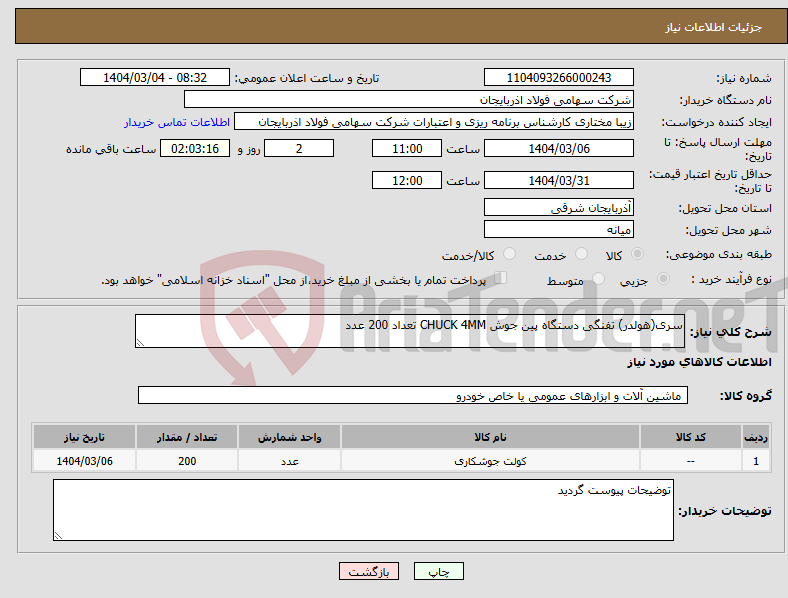Click the 12:00 validity time field

pos(407,180)
